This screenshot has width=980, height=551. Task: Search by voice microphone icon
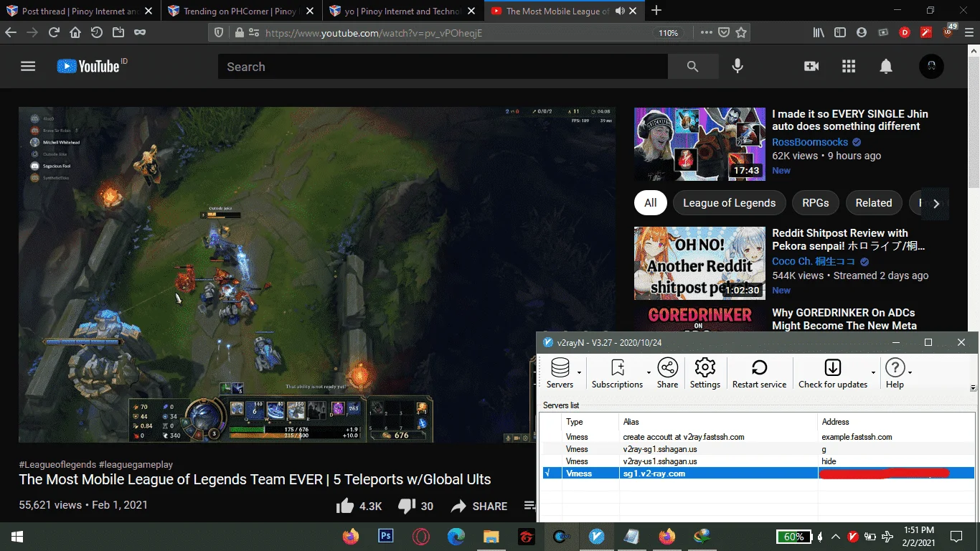coord(738,66)
